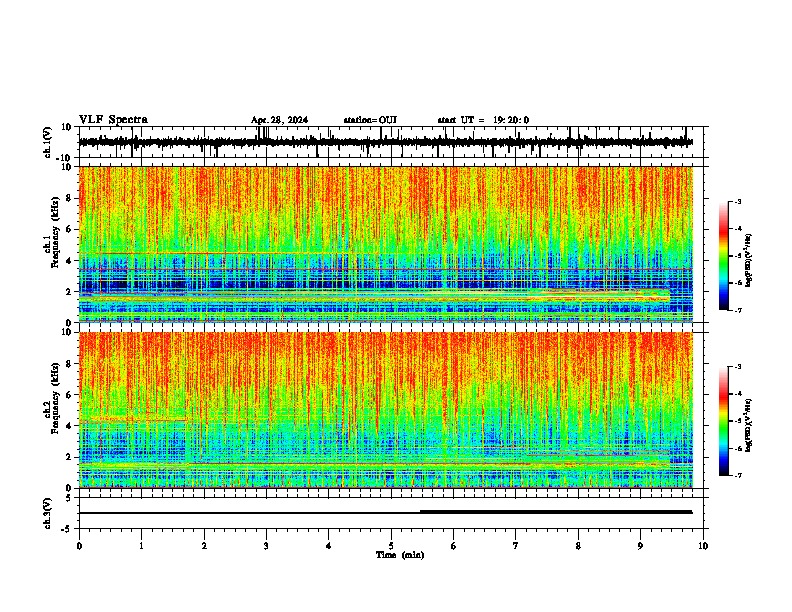Viewport: 792px width, 612px height.
Task: Click the ch.2 "Frequency (kHz)" axis label
Action: (x=55, y=398)
